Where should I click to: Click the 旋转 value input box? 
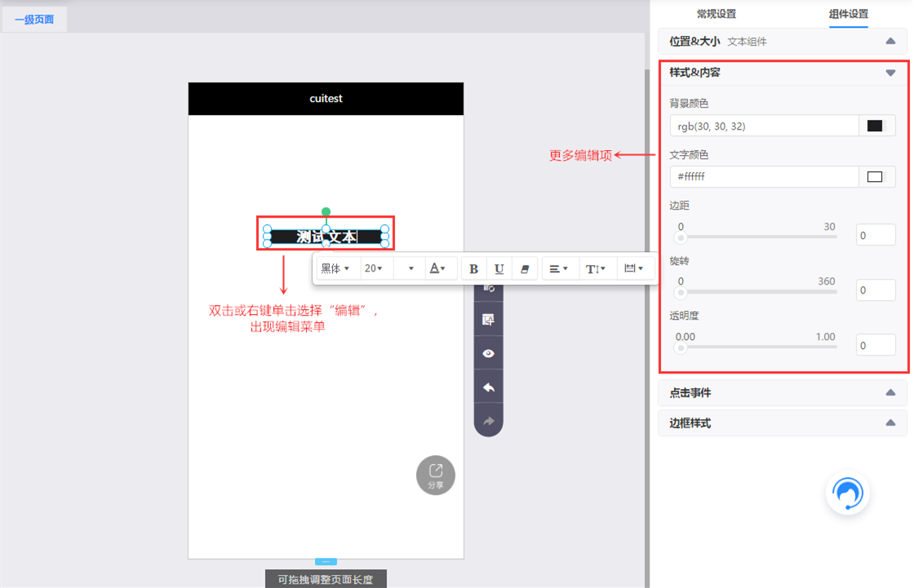pos(876,290)
